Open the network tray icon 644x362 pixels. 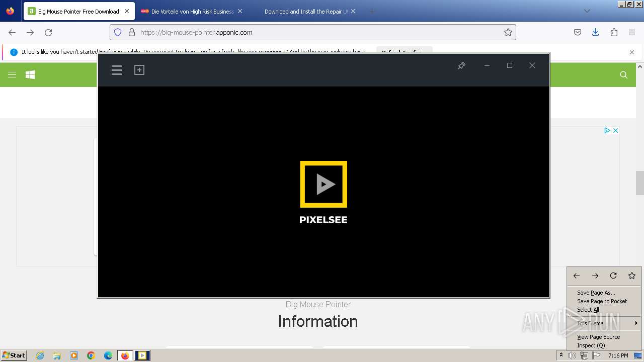point(584,355)
